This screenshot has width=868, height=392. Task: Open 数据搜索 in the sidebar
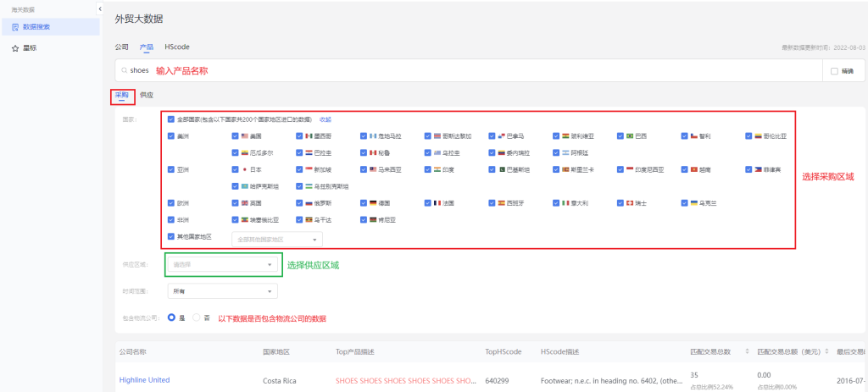point(36,27)
